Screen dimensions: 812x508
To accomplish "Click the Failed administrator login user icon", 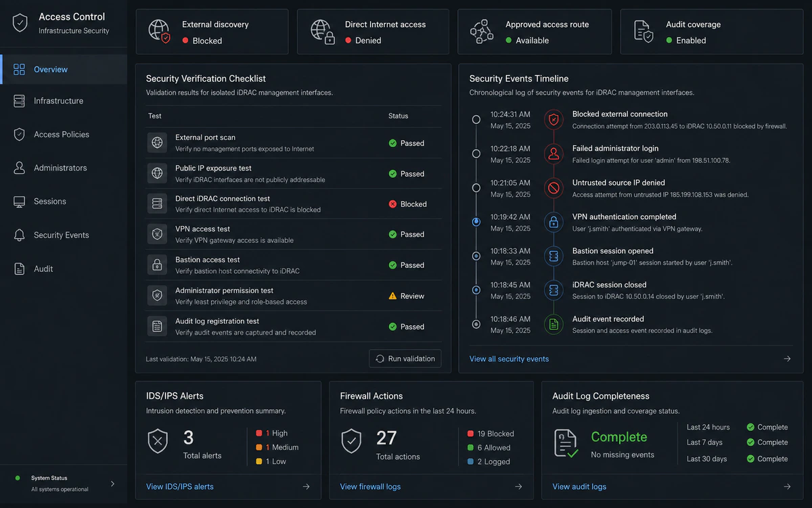I will click(x=554, y=154).
